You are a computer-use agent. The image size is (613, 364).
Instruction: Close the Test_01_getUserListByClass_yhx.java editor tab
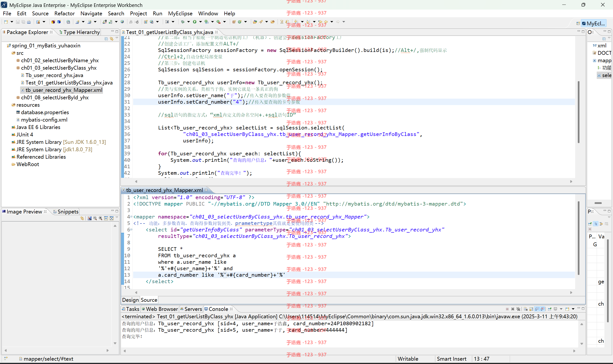[x=216, y=32]
